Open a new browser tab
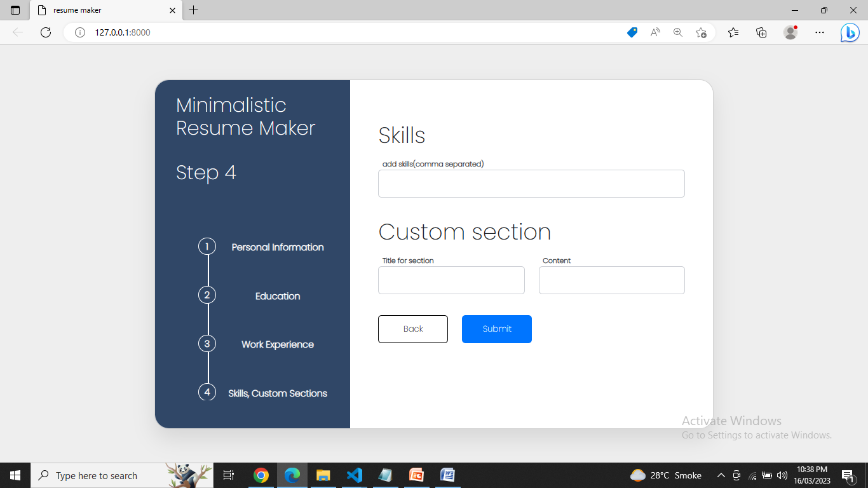The height and width of the screenshot is (488, 868). click(194, 10)
